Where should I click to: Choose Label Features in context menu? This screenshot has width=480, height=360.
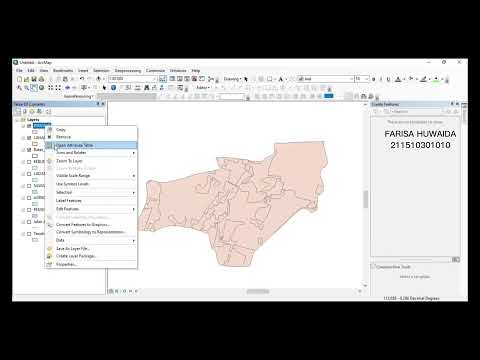pyautogui.click(x=91, y=201)
